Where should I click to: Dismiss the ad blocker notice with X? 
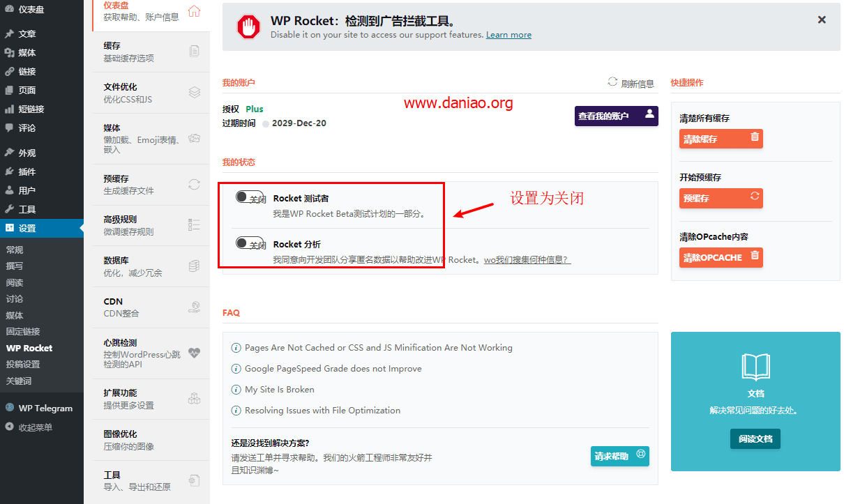(822, 20)
